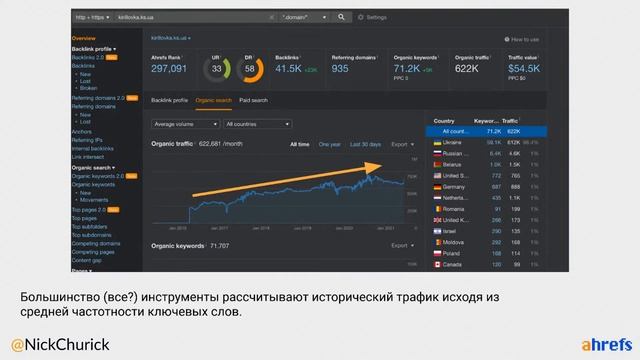Click the Ahrefs Rank 297,091 value
Viewport: 640px width, 360px height.
click(169, 69)
